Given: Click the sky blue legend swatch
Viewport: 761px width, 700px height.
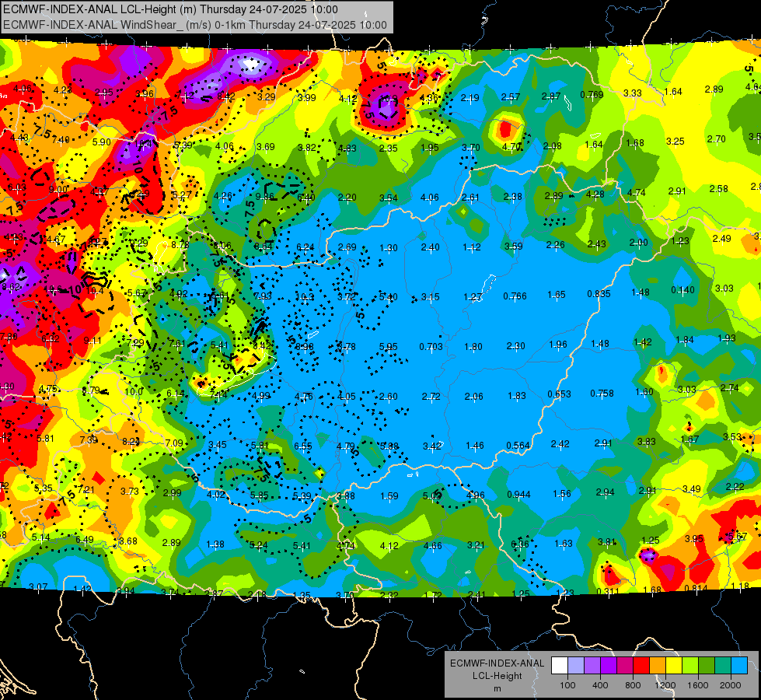Looking at the screenshot, I should 739,666.
